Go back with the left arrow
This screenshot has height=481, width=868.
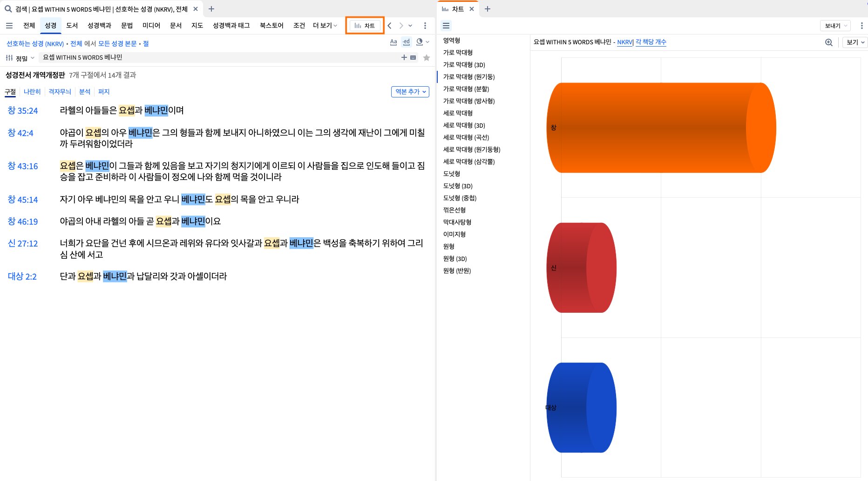click(x=390, y=26)
